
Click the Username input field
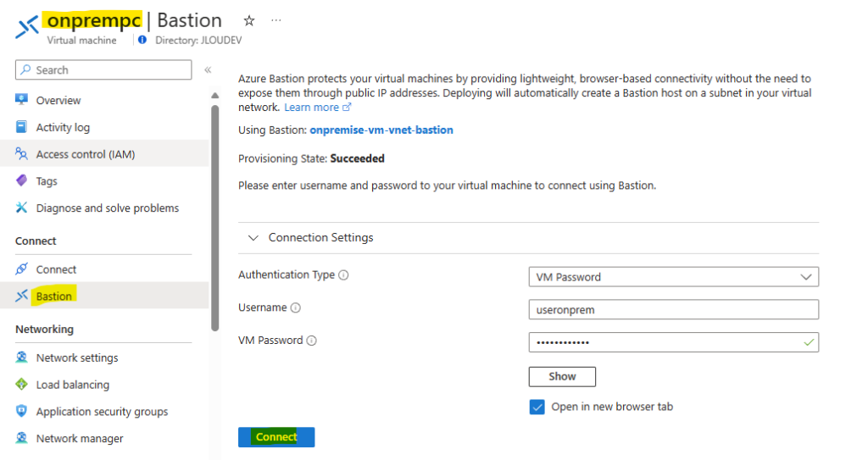(673, 309)
